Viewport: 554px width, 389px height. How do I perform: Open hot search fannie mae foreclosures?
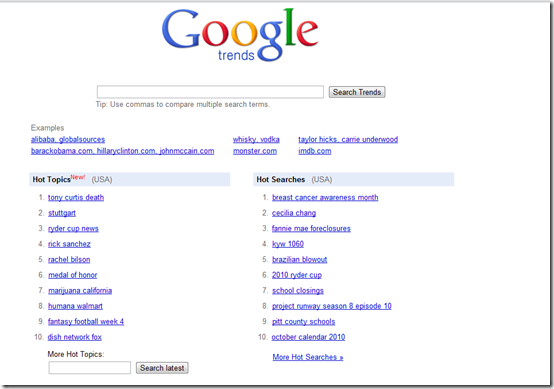311,229
